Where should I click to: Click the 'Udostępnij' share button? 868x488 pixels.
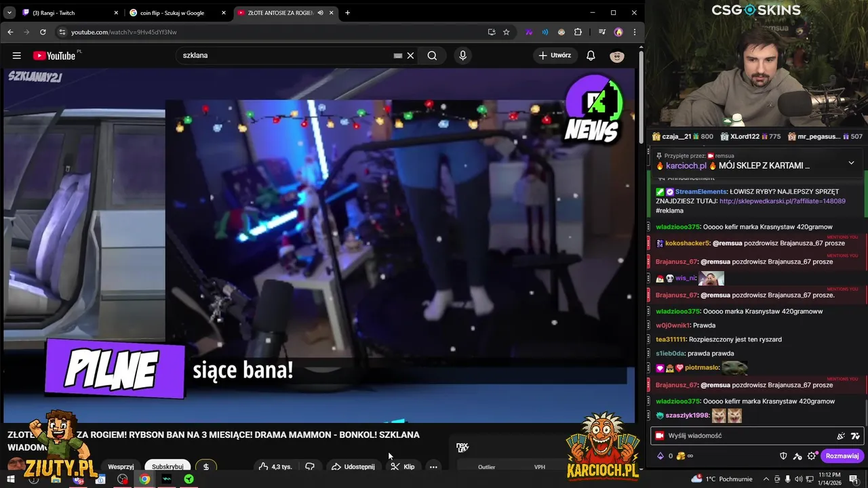pos(353,466)
